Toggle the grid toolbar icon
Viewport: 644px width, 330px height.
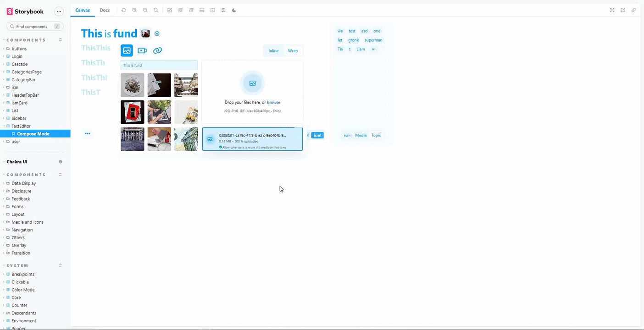pos(180,10)
